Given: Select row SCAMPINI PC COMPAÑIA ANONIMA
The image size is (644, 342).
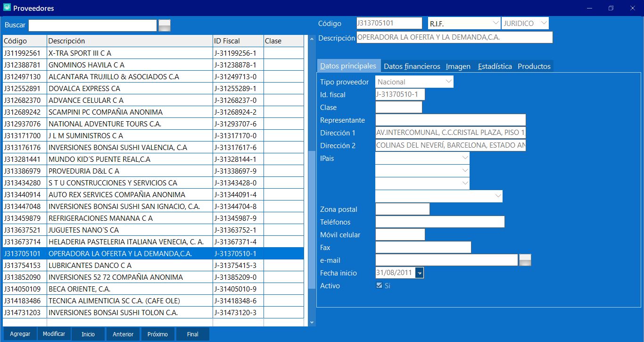Looking at the screenshot, I should 153,112.
